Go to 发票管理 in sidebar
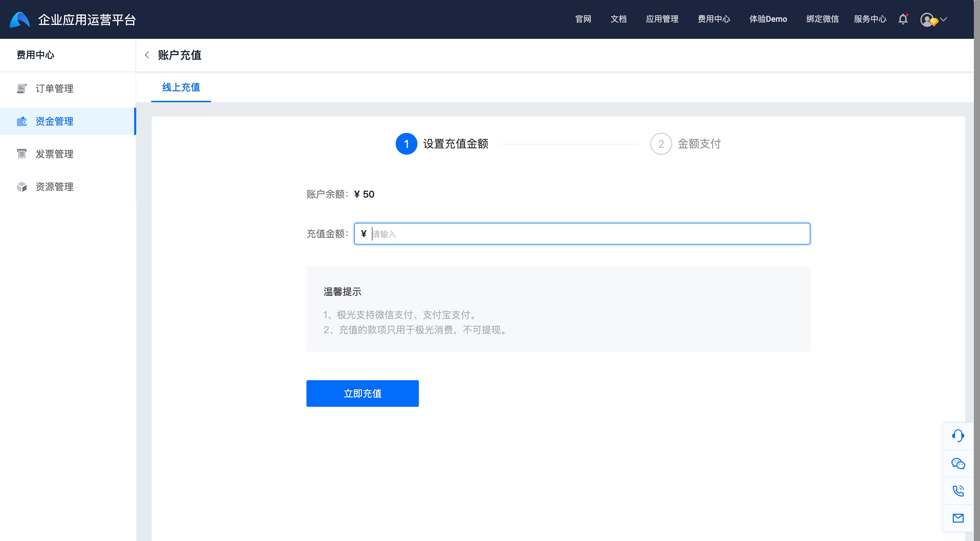This screenshot has height=541, width=980. point(68,154)
